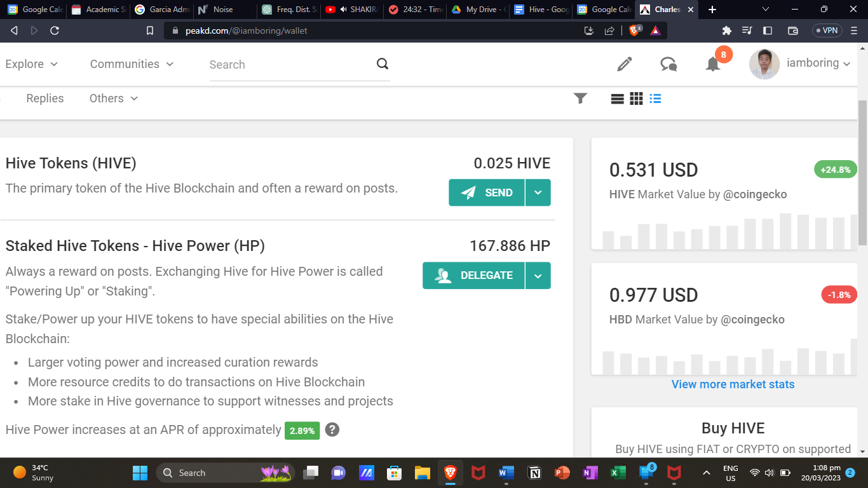
Task: Reload the page with the refresh icon
Action: (x=55, y=30)
